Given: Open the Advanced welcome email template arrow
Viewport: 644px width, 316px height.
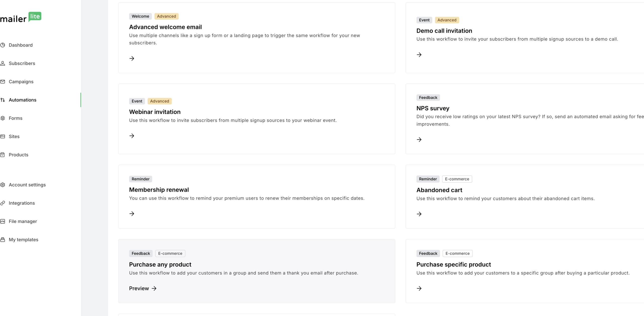Looking at the screenshot, I should pos(132,59).
